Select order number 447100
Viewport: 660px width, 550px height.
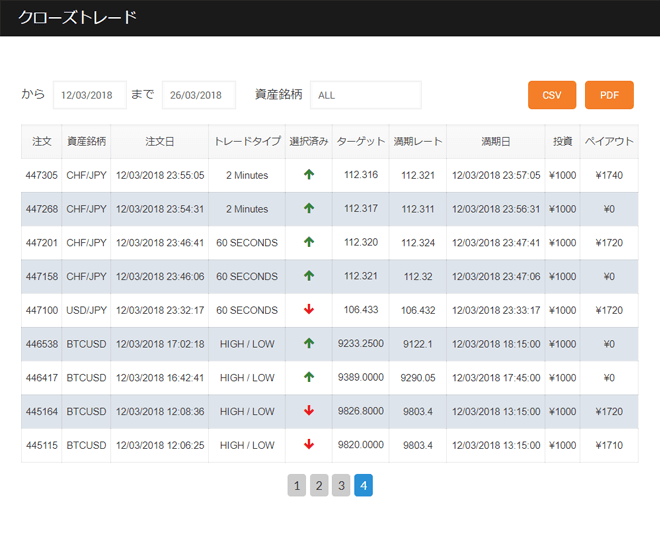(x=42, y=310)
